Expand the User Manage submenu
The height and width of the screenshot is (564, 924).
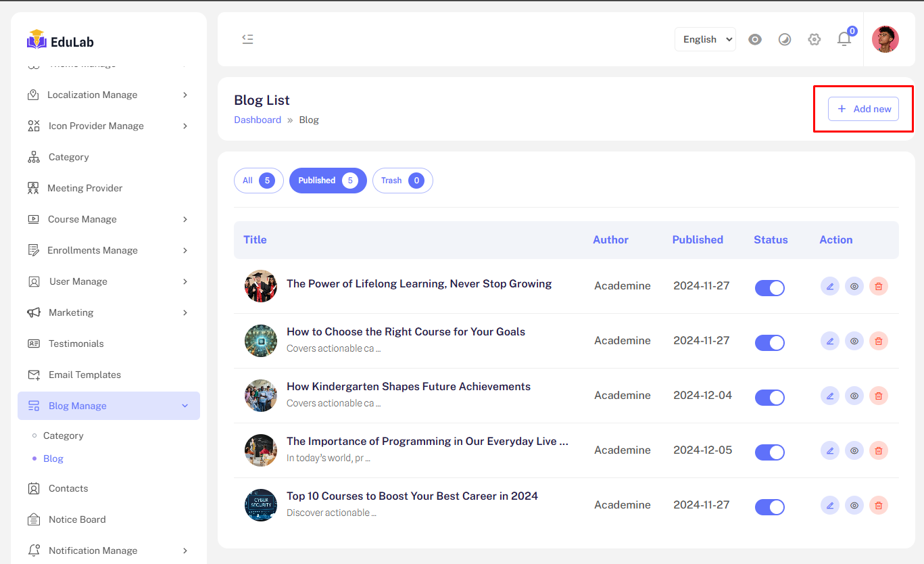click(x=108, y=281)
